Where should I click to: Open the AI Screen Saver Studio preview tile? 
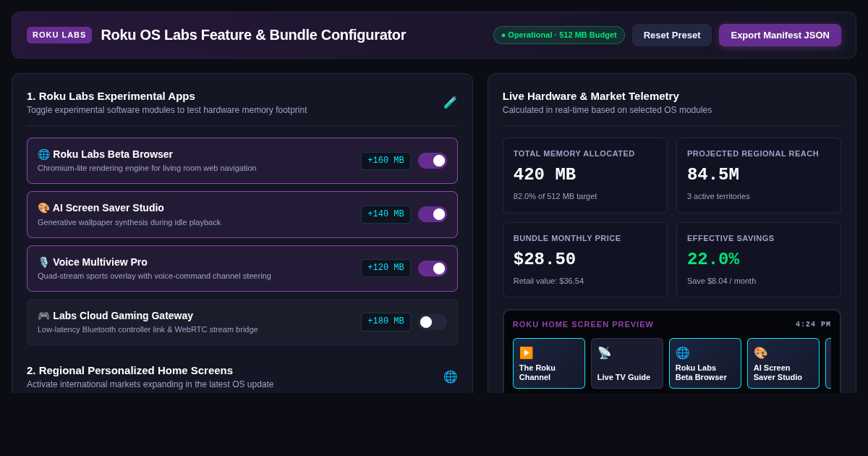pos(783,363)
